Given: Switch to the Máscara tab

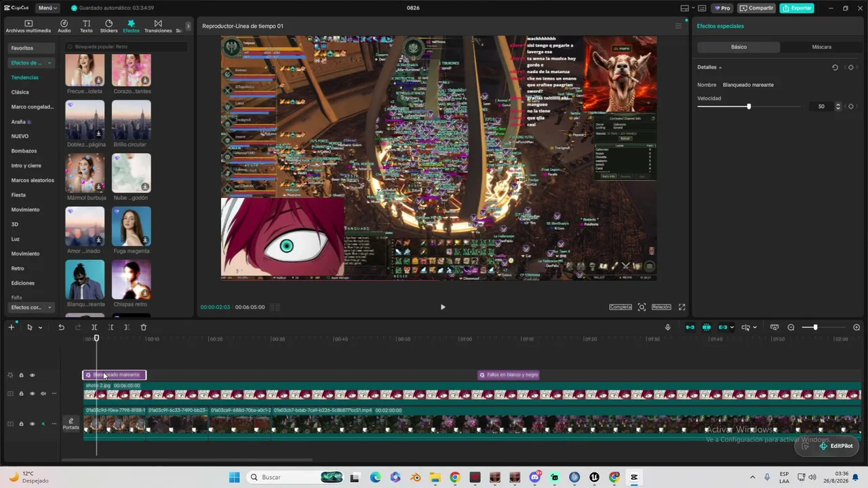Looking at the screenshot, I should (821, 47).
